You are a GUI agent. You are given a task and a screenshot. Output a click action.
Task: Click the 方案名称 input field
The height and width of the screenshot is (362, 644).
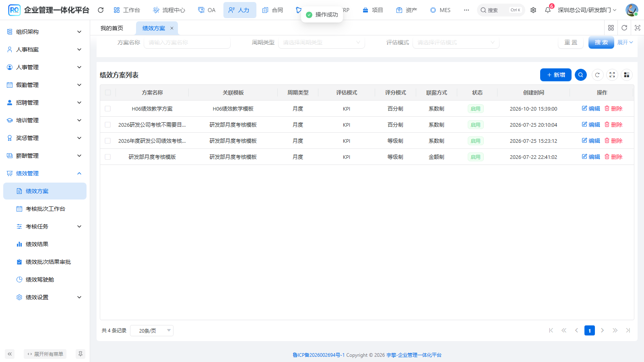[x=187, y=42]
